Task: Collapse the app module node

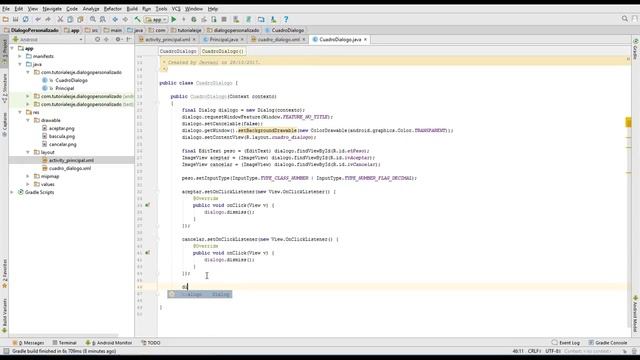Action: pos(12,48)
